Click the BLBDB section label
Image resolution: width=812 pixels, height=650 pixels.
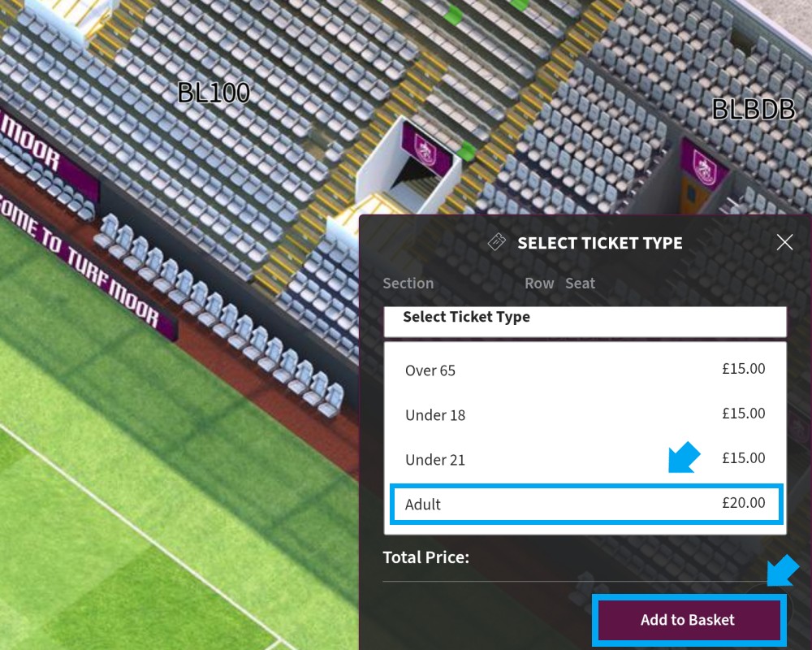click(x=753, y=110)
